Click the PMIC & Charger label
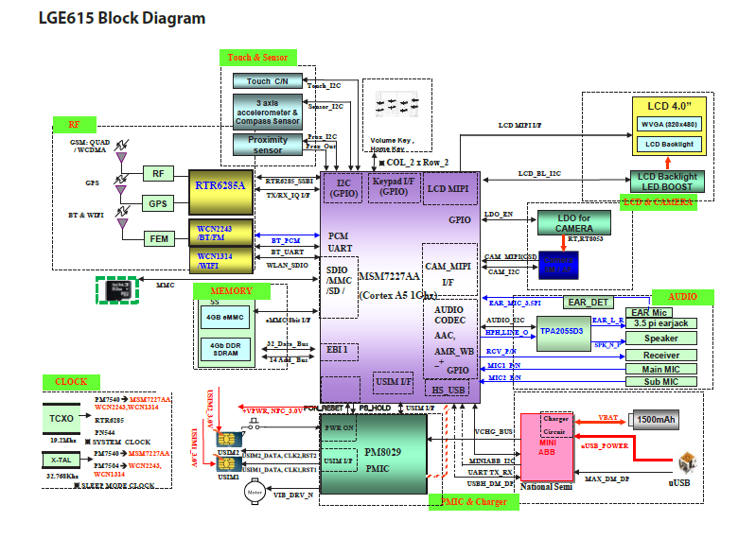The width and height of the screenshot is (756, 539). (473, 502)
